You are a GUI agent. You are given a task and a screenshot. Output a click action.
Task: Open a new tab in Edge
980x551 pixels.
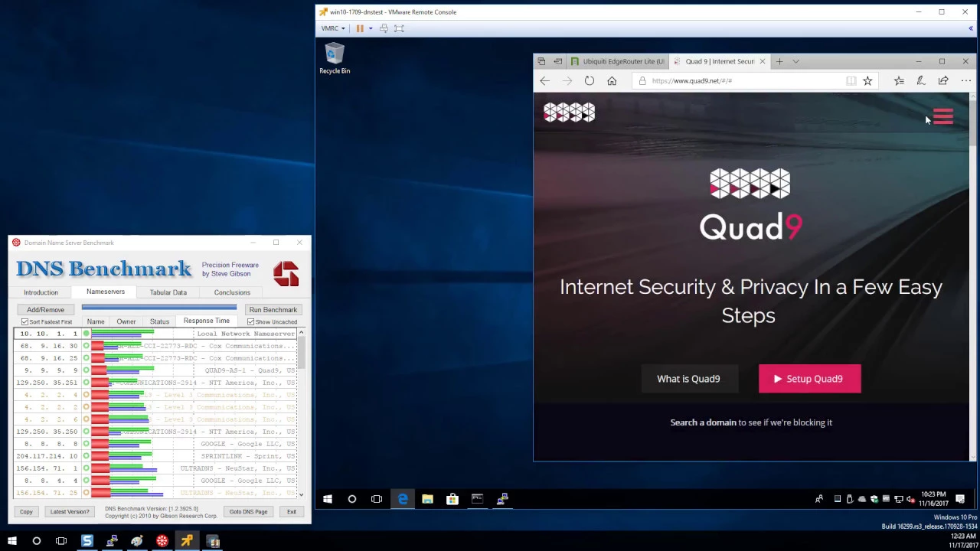click(x=779, y=61)
